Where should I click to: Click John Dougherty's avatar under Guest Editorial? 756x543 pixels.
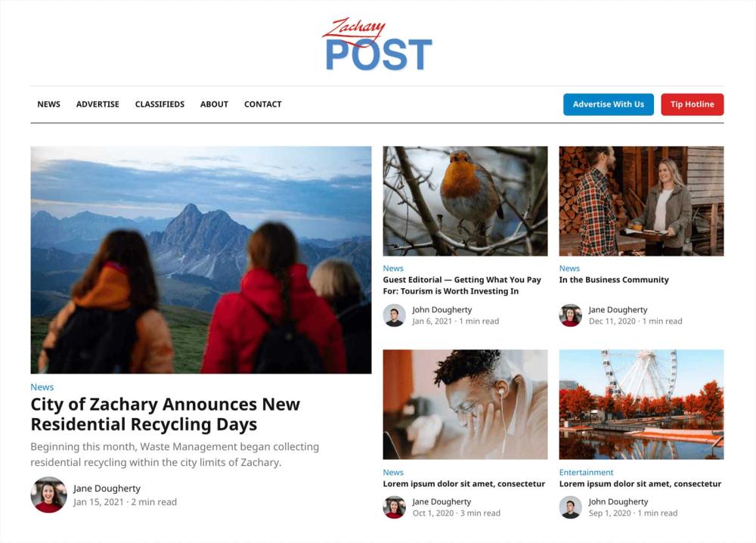click(395, 315)
